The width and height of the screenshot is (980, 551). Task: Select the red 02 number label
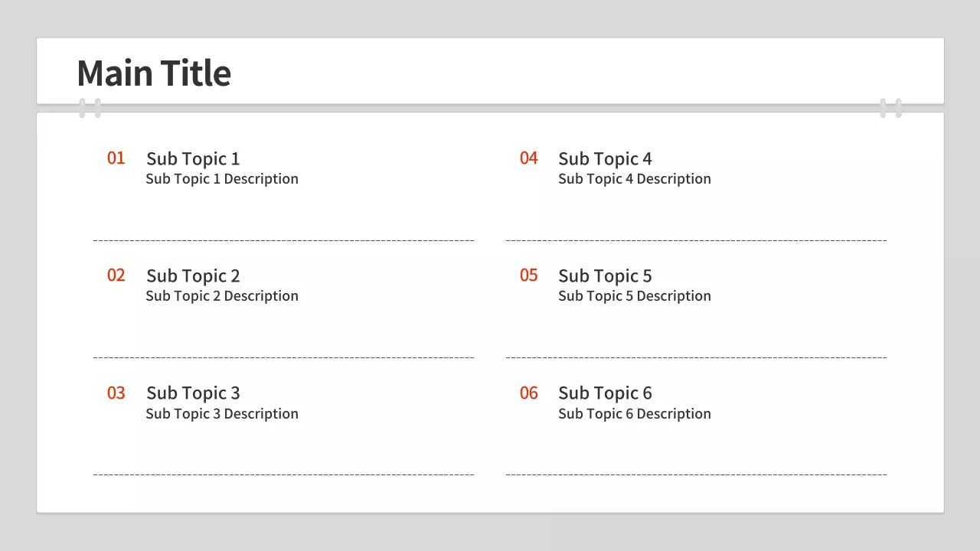(x=116, y=275)
